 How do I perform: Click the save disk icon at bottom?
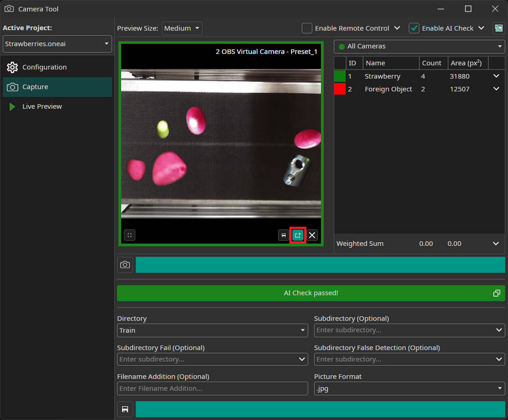[x=125, y=409]
